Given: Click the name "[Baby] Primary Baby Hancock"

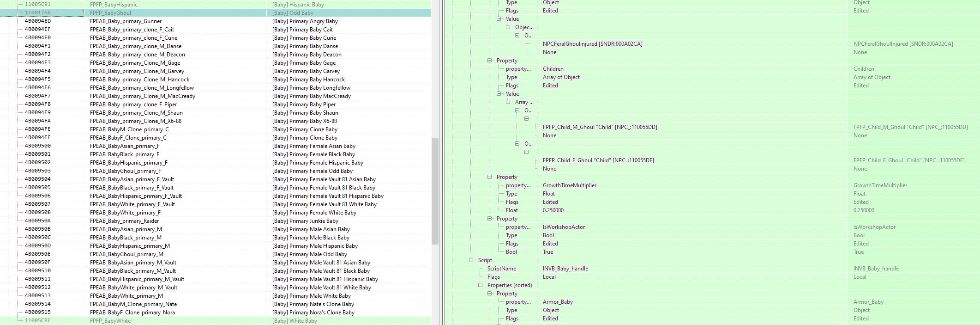Looking at the screenshot, I should coord(309,80).
